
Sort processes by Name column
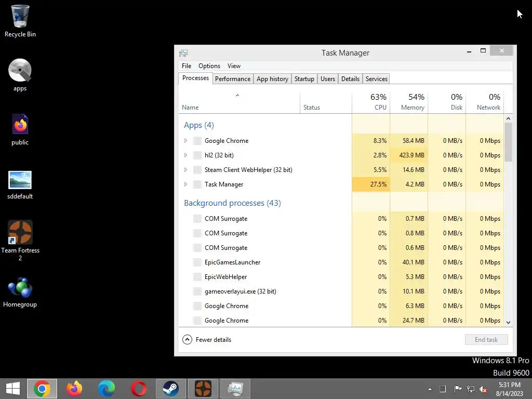(x=239, y=102)
